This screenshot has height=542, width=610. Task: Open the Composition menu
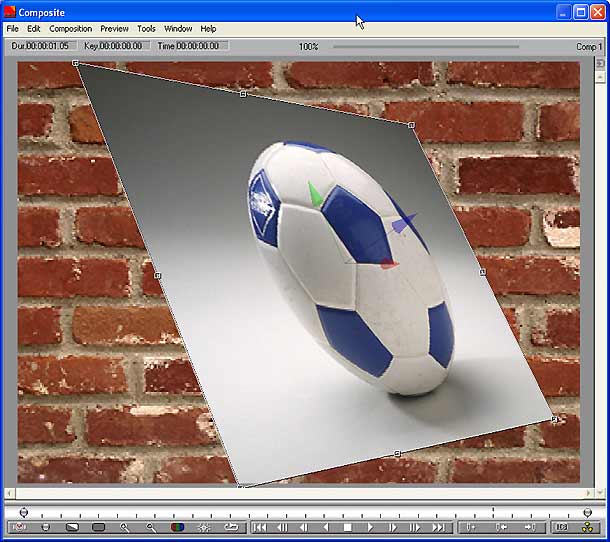(70, 29)
